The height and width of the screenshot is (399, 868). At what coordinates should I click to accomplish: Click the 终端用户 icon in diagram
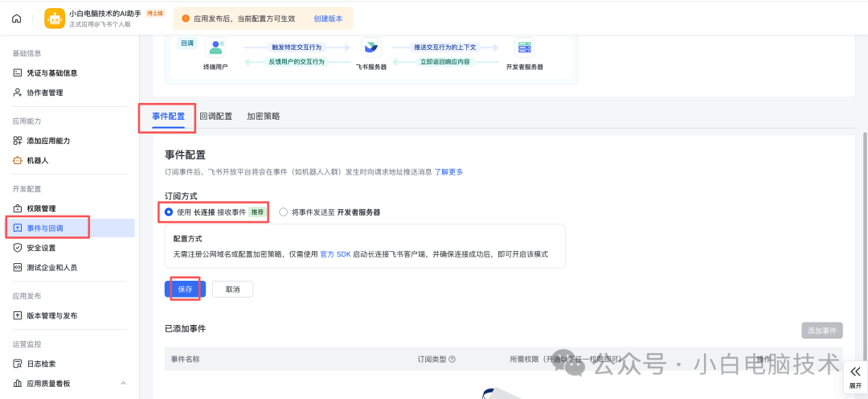[215, 47]
